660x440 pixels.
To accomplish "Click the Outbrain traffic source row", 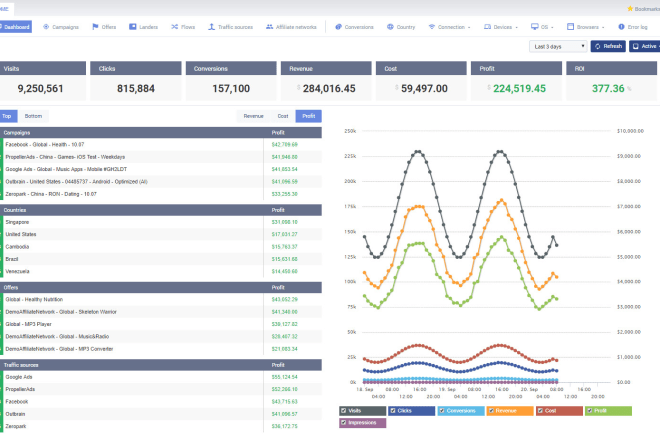I will [161, 414].
